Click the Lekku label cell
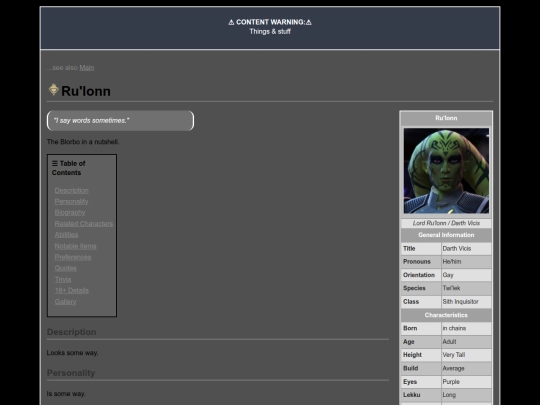Viewport: 540px width, 405px height. pyautogui.click(x=421, y=395)
